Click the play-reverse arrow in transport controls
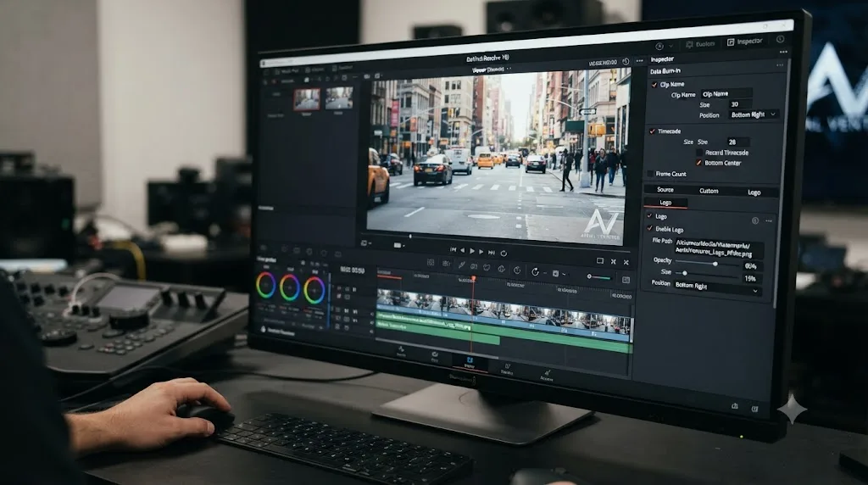Image resolution: width=868 pixels, height=485 pixels. [x=463, y=251]
